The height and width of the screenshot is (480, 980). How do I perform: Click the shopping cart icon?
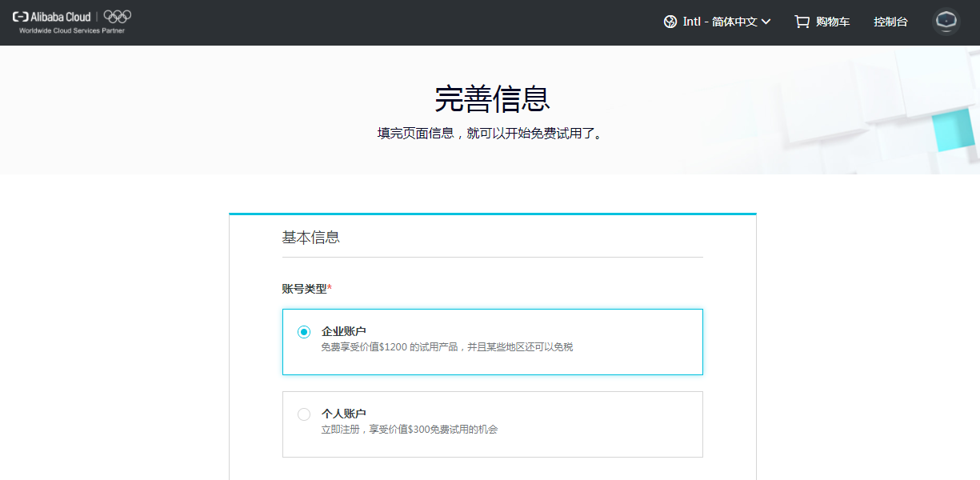click(802, 22)
